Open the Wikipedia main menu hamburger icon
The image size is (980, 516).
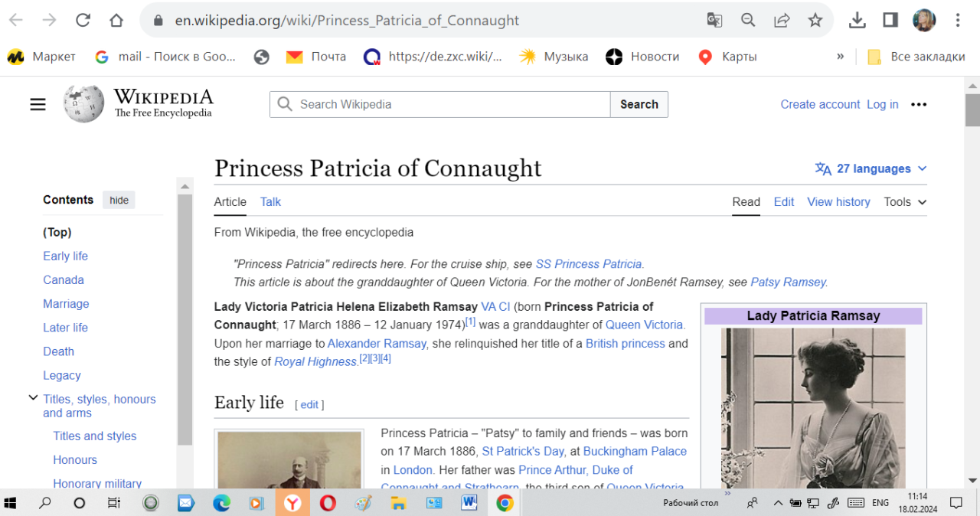tap(38, 105)
